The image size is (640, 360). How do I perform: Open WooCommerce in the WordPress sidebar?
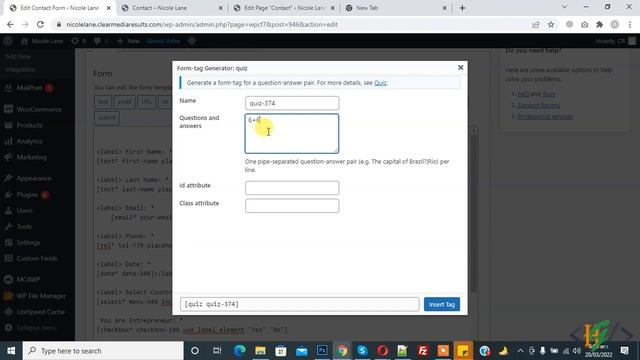coord(39,109)
